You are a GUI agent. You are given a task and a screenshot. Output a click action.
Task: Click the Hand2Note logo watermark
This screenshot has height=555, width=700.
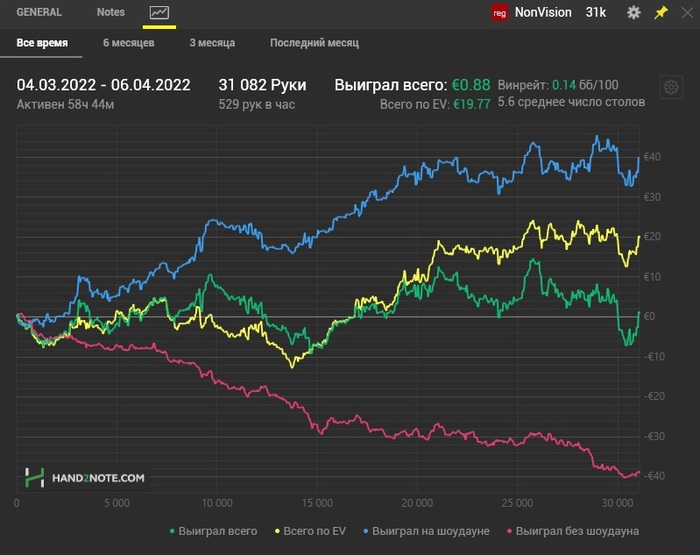coord(85,478)
